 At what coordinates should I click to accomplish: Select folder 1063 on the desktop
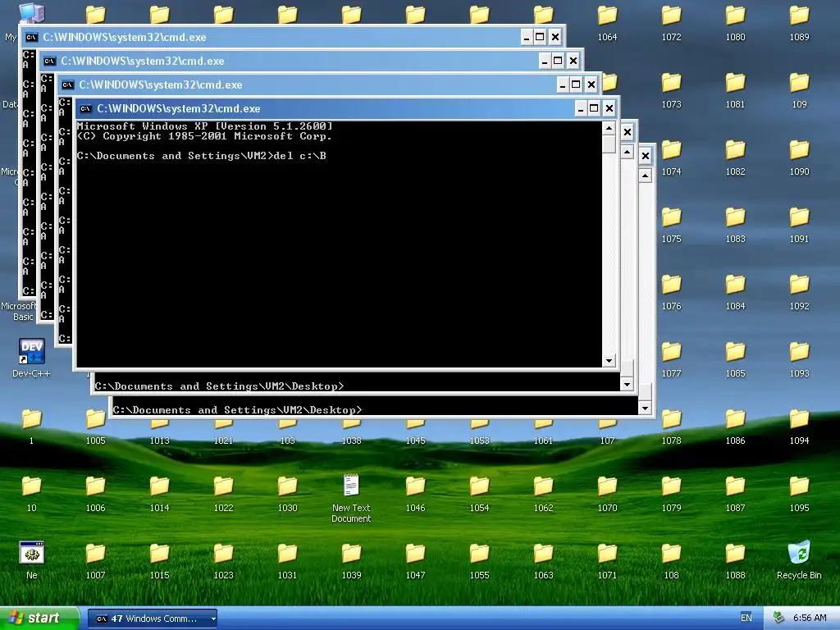pyautogui.click(x=543, y=561)
